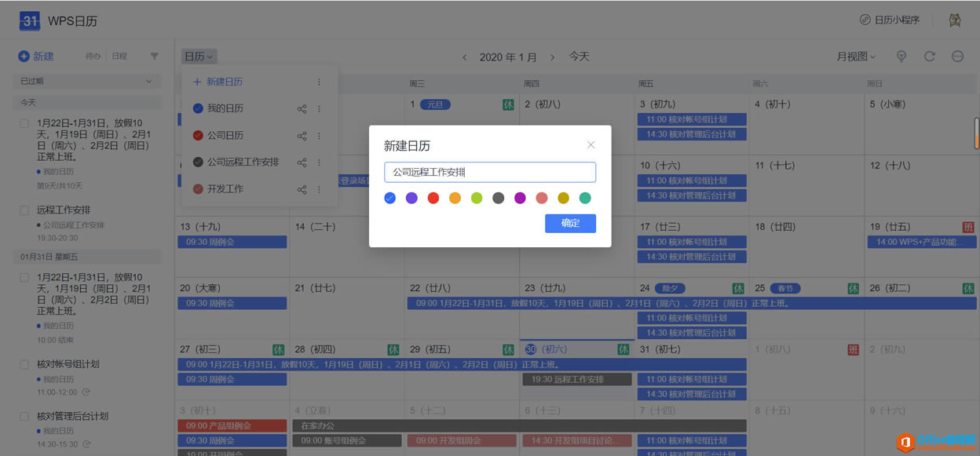The width and height of the screenshot is (980, 456).
Task: Open the 14:30 开发组项目讨论 event
Action: pos(577,440)
